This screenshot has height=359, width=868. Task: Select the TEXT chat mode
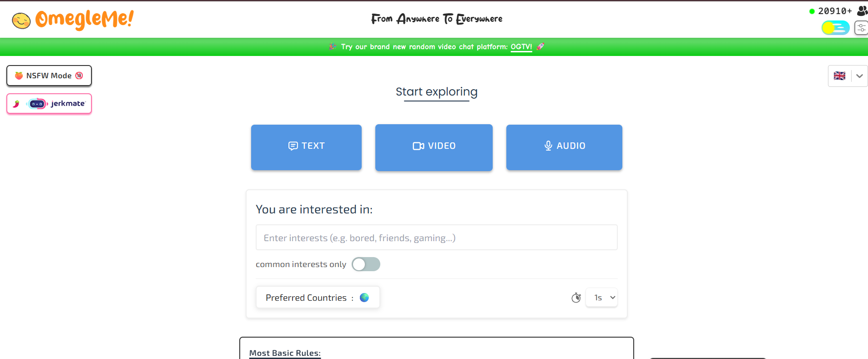pos(306,147)
